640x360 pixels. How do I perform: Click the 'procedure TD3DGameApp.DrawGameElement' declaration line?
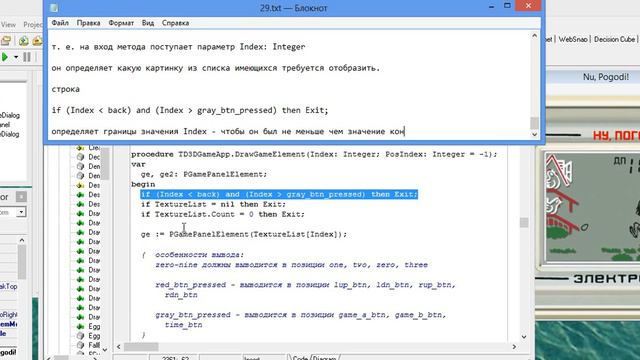point(314,154)
